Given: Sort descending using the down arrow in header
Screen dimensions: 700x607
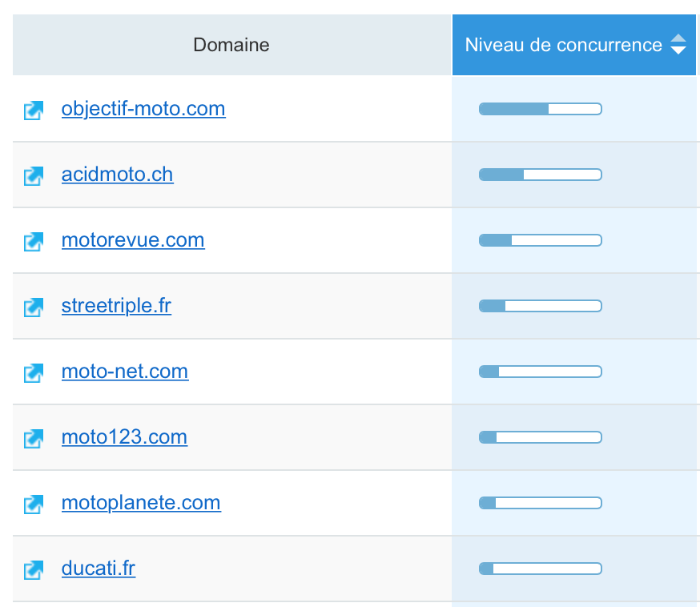Looking at the screenshot, I should (x=678, y=50).
